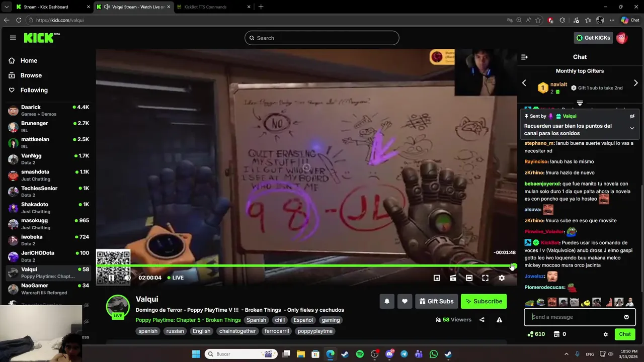Open Spotify from the taskbar
The image size is (644, 362).
tap(360, 354)
